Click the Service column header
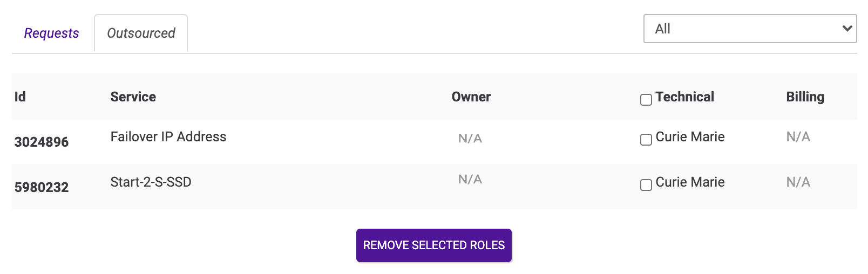Image resolution: width=868 pixels, height=274 pixels. 133,97
